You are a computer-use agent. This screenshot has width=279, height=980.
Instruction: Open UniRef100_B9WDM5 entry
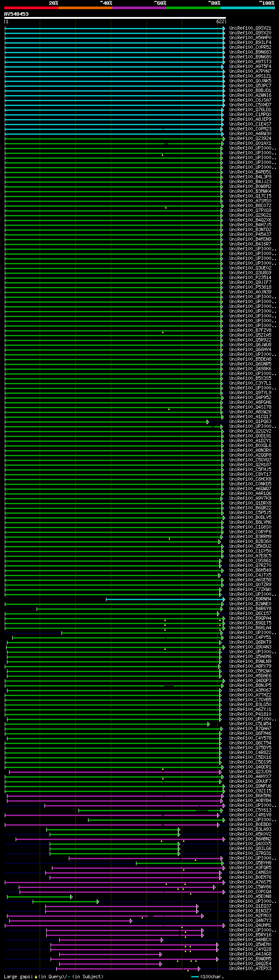pyautogui.click(x=250, y=959)
